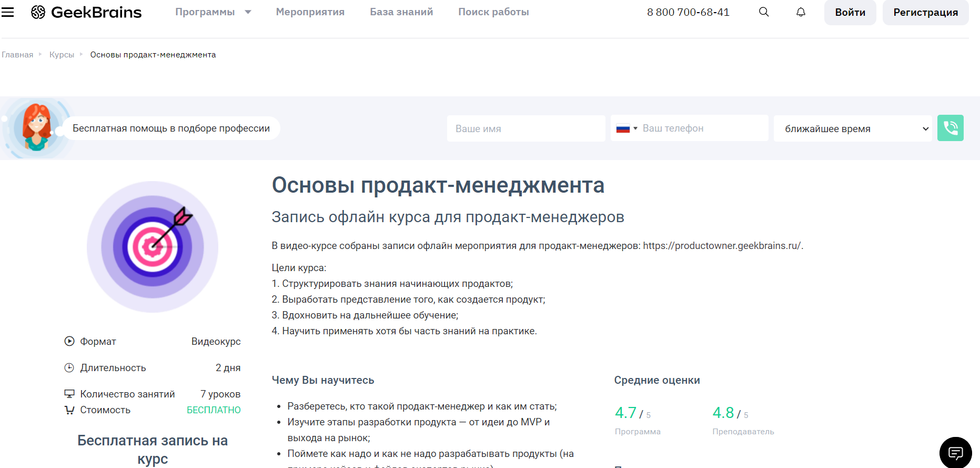Click the GeekBrains logo
Image resolution: width=980 pixels, height=468 pixels.
[86, 12]
